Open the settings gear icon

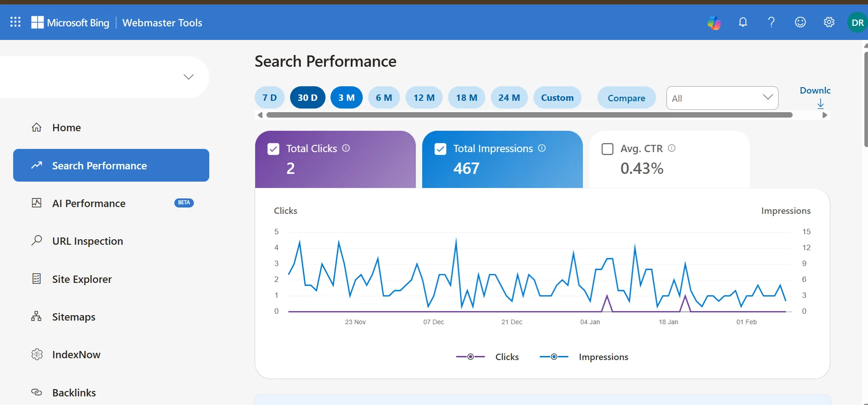coord(829,22)
